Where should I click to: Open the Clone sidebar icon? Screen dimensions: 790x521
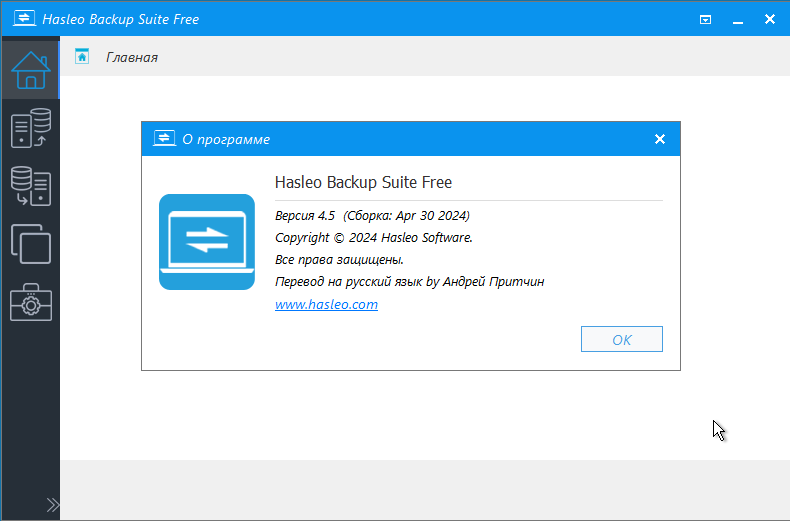pos(31,244)
